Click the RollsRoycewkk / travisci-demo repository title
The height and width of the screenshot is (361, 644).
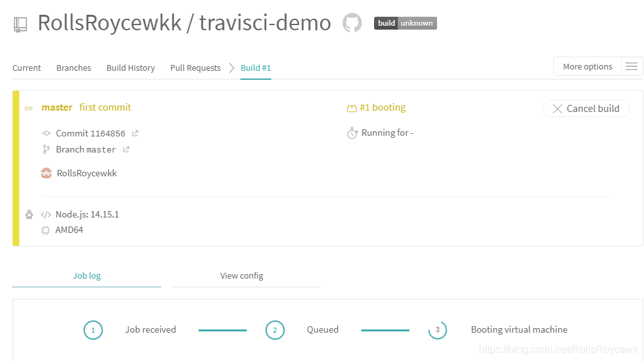[x=184, y=23]
